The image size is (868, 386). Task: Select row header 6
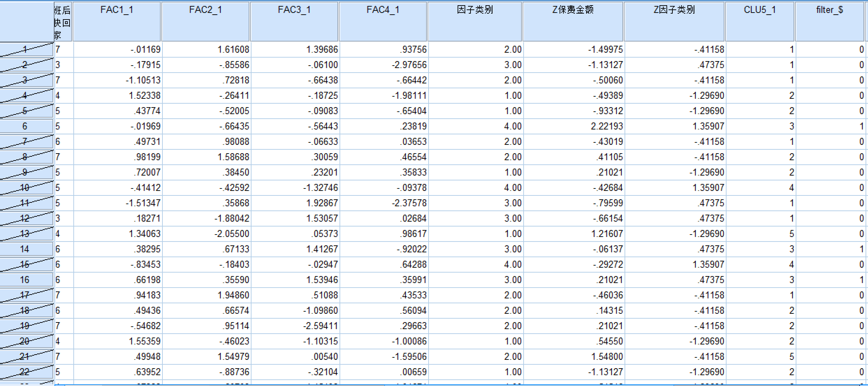[x=27, y=126]
